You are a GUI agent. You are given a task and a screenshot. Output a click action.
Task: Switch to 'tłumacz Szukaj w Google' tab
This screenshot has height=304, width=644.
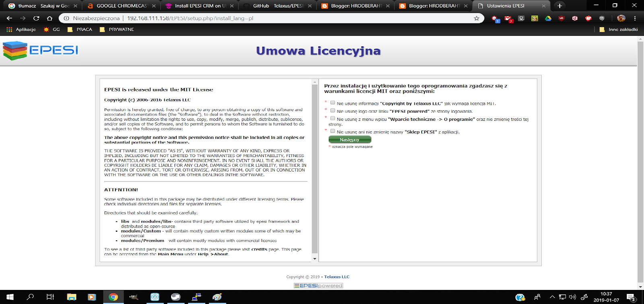click(43, 6)
